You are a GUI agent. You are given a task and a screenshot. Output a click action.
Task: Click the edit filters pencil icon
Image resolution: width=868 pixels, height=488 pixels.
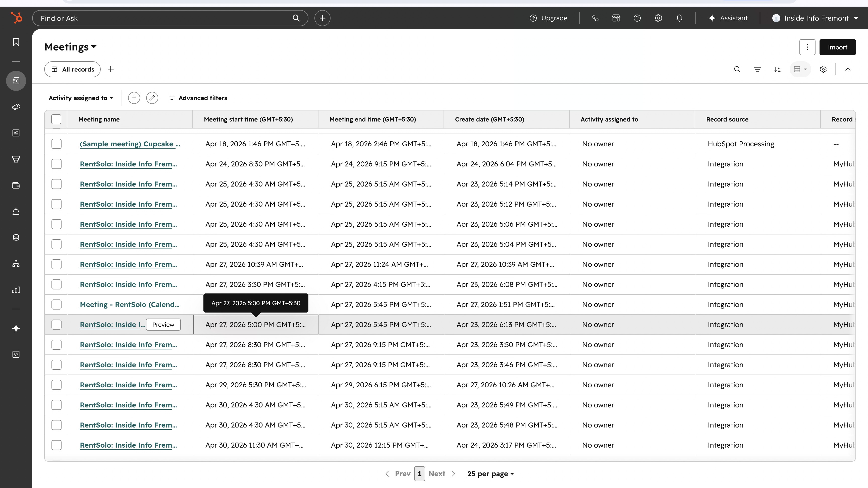(x=152, y=98)
